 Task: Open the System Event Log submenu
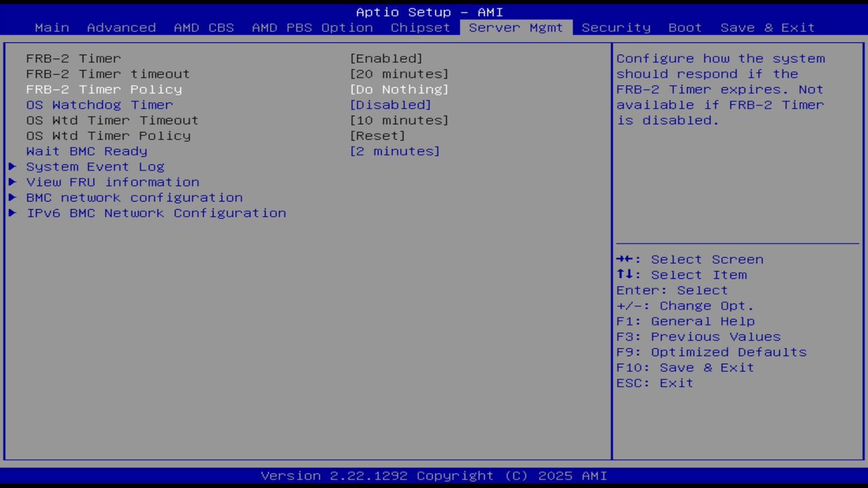click(x=96, y=167)
